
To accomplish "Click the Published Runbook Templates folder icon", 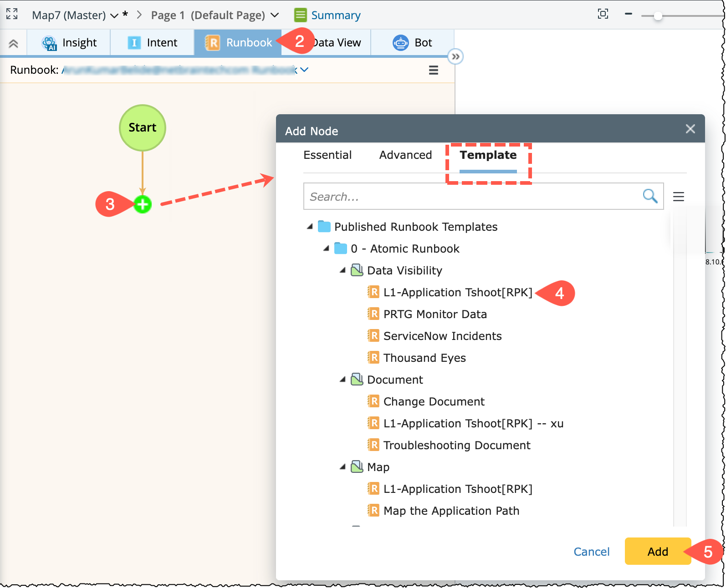I will coord(324,226).
